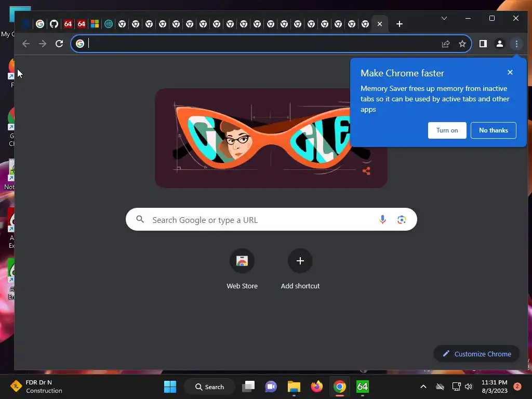Bookmark this tab with the star icon
This screenshot has height=399, width=532.
tap(462, 44)
